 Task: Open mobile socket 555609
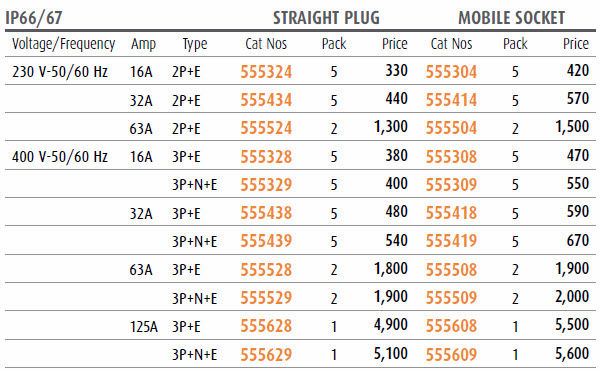(451, 355)
